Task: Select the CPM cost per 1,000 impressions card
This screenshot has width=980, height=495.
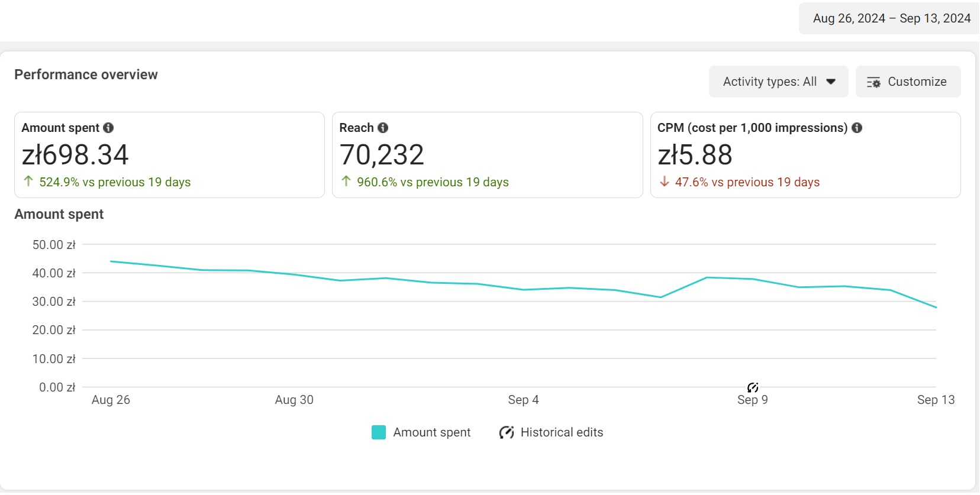Action: pyautogui.click(x=805, y=155)
